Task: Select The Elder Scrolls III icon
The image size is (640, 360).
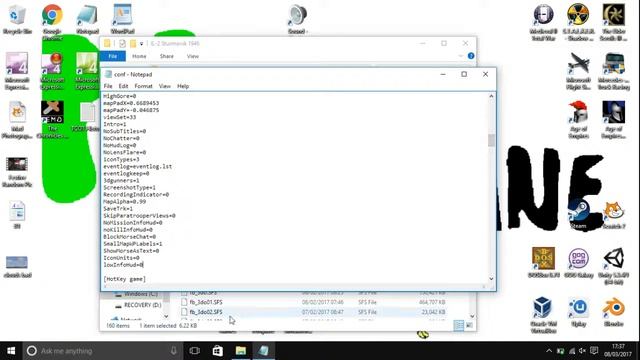Action: pos(613,22)
